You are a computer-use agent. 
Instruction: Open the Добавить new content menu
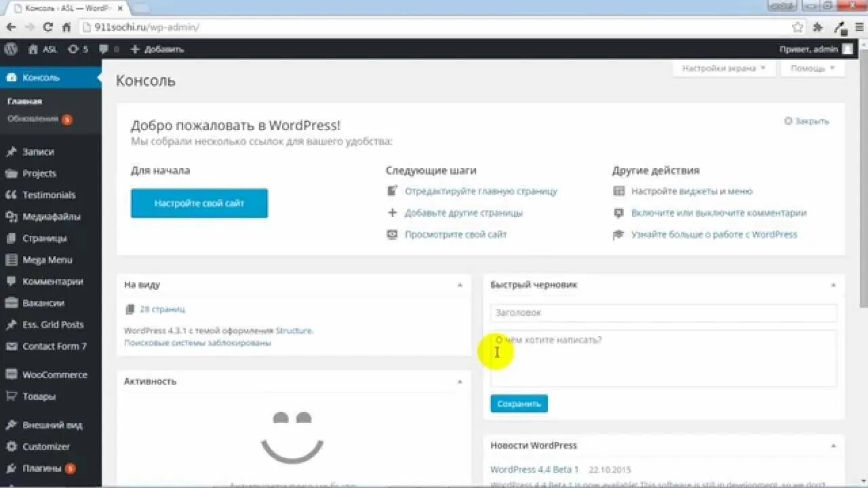pyautogui.click(x=157, y=49)
